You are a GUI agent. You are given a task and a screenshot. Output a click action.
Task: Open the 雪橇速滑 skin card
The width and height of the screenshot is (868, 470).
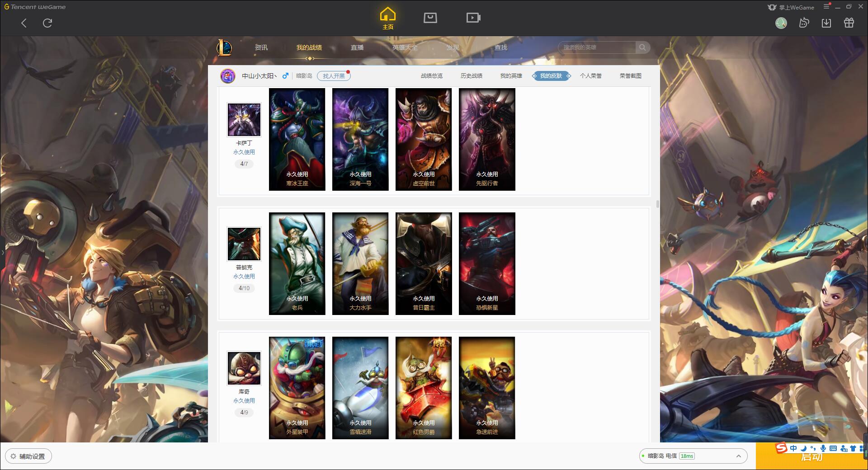point(360,388)
